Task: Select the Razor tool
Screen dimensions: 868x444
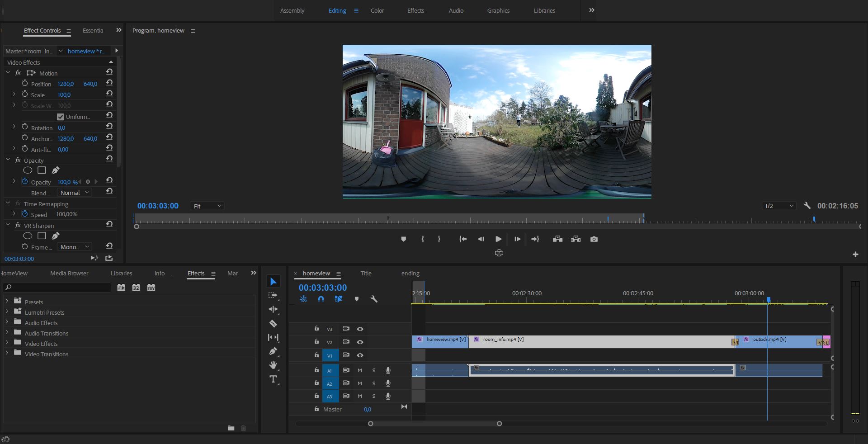Action: click(x=273, y=323)
